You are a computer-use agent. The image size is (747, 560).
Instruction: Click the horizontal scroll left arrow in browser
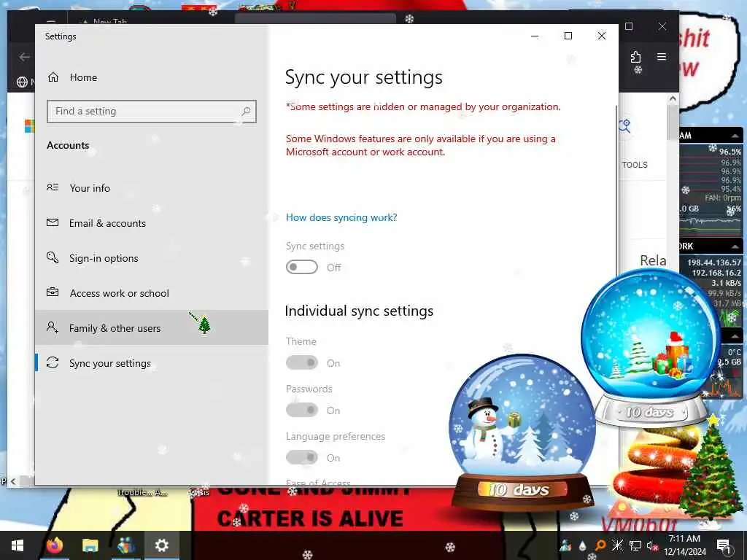point(13,481)
